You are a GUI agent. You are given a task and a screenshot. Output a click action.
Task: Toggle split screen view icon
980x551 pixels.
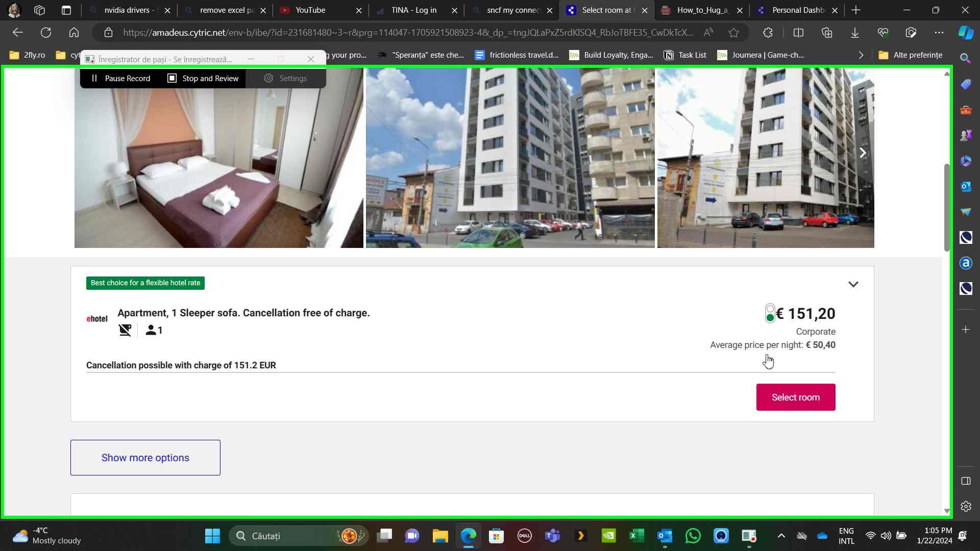coord(799,33)
